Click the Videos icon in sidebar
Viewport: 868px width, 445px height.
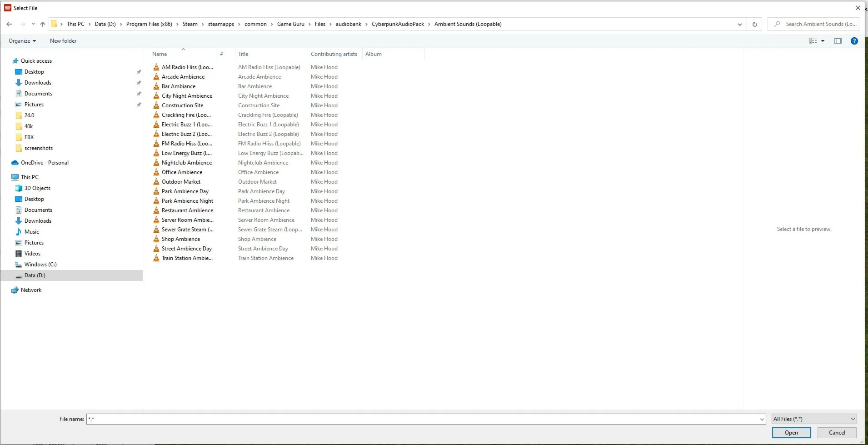click(19, 254)
